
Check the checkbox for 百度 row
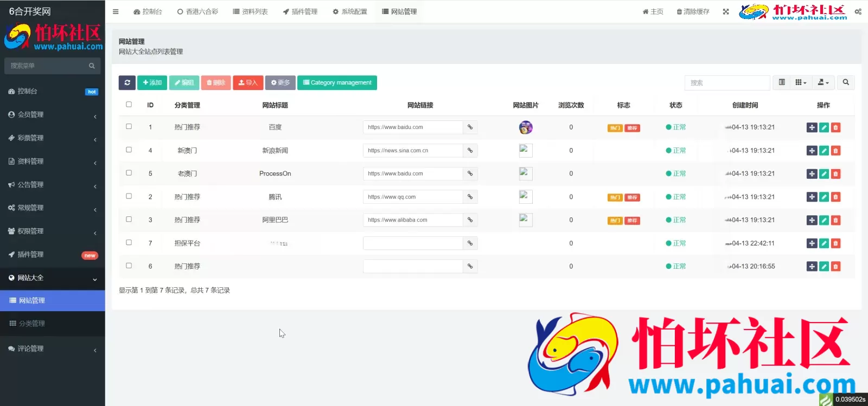(129, 126)
